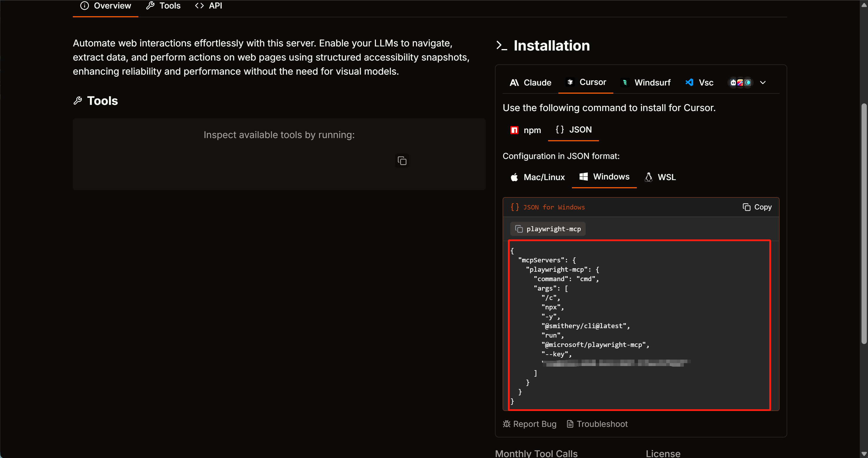Click the "@smithery/cli@latest" argument line
The width and height of the screenshot is (868, 458).
pos(586,326)
